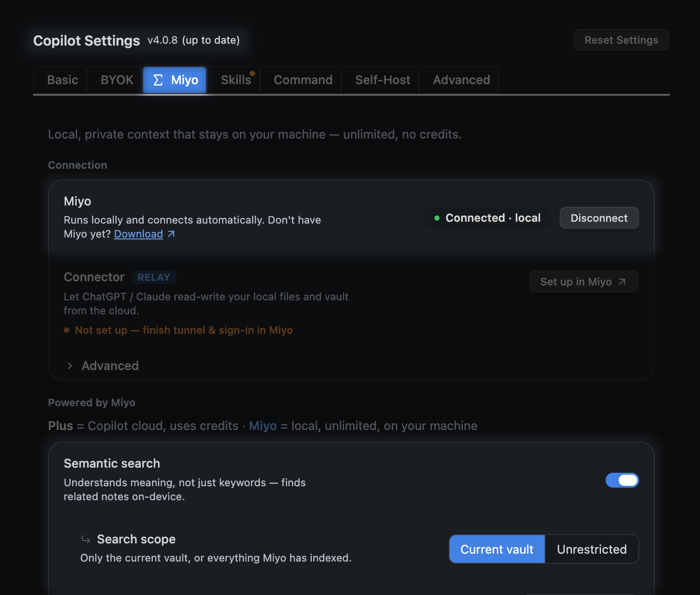Click the RELAY badge next to Connector
The height and width of the screenshot is (595, 700).
(154, 278)
